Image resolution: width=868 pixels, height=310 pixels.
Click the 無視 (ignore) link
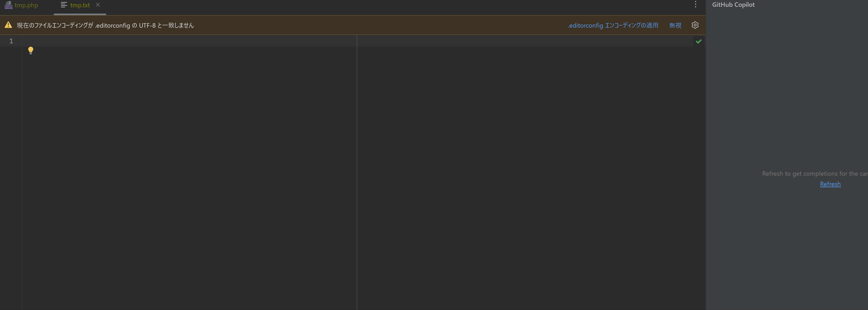(675, 25)
